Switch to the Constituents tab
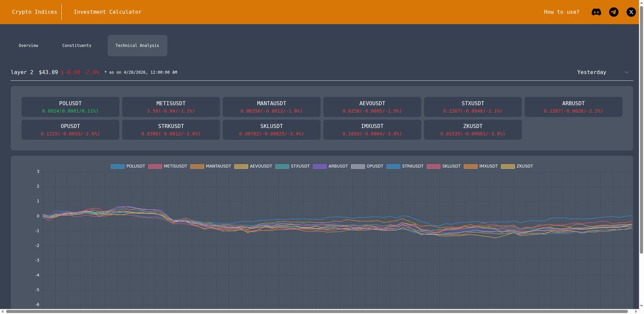644x314 pixels. (x=77, y=45)
